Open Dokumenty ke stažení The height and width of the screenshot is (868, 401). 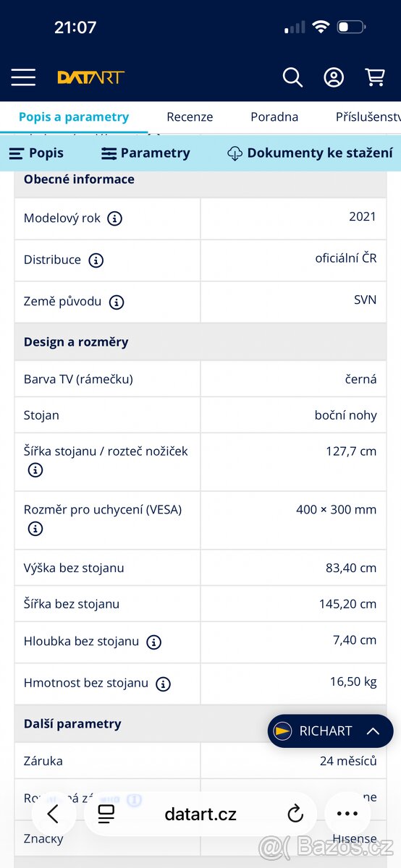[x=310, y=153]
